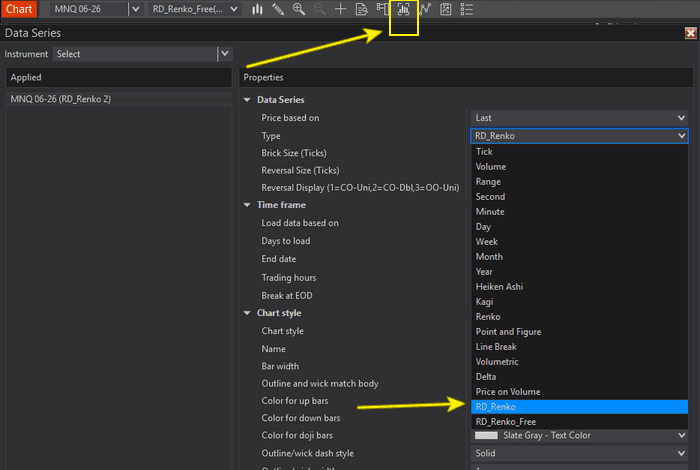Select Range in the Type list
This screenshot has width=700, height=470.
click(x=579, y=182)
